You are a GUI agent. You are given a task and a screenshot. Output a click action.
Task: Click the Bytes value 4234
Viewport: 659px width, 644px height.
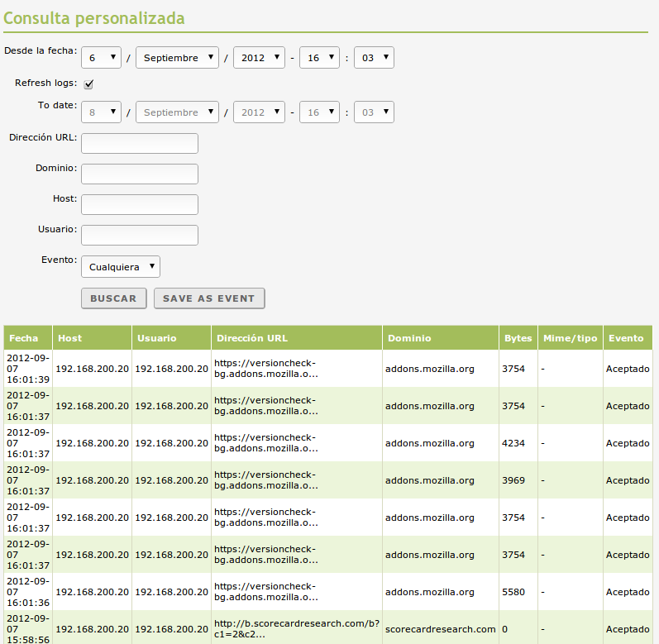[513, 443]
